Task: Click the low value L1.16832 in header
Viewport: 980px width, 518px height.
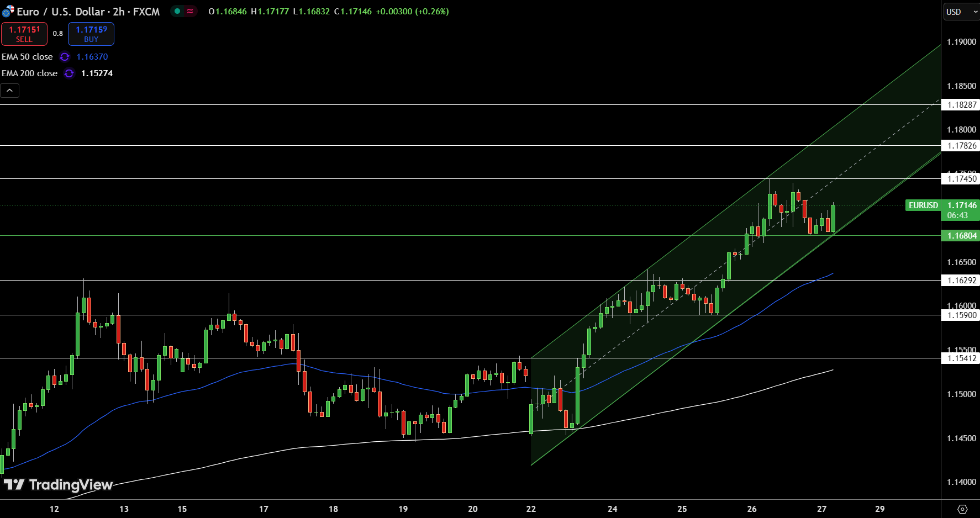Action: [x=312, y=12]
